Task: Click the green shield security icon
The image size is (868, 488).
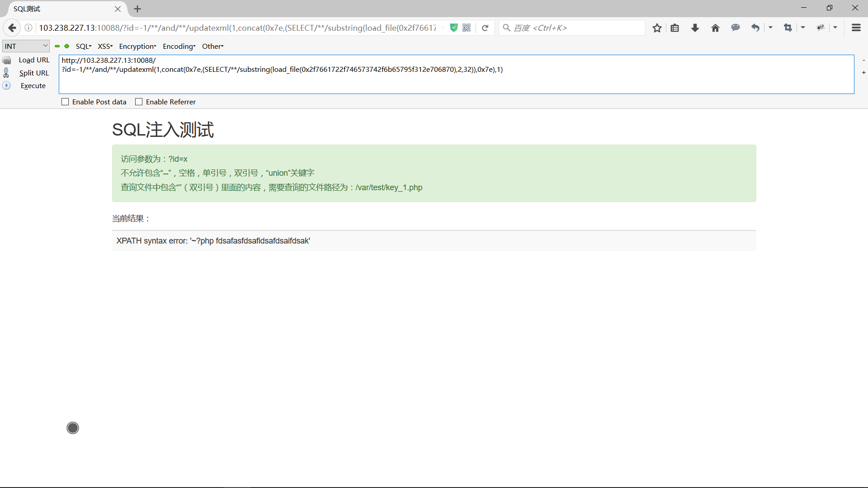Action: point(454,28)
